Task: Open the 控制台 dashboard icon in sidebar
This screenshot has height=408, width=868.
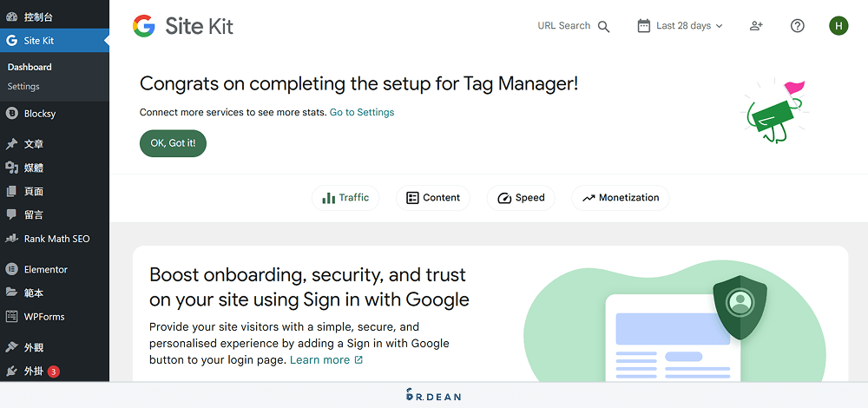Action: [x=11, y=17]
